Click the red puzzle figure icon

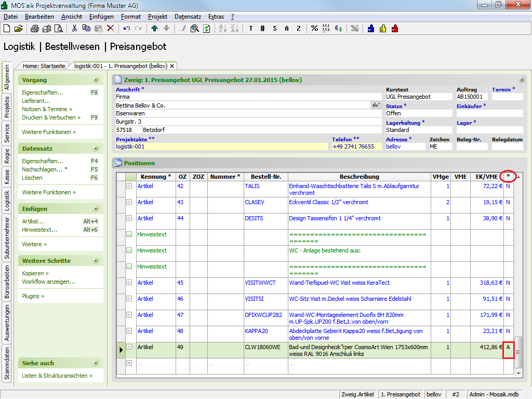tap(395, 29)
